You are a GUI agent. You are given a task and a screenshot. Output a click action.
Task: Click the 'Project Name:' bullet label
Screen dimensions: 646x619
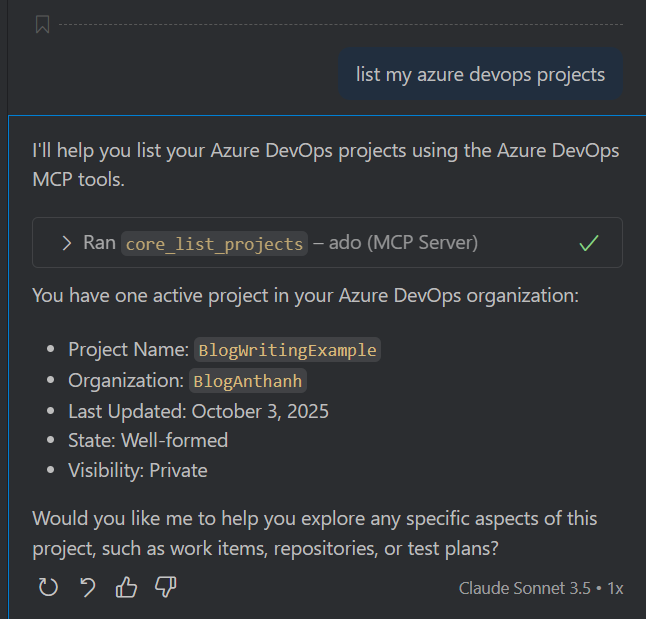click(x=128, y=350)
